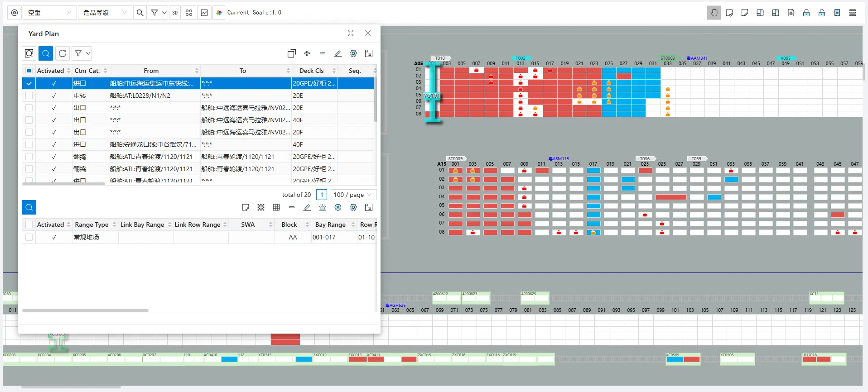Open the color palette wheel icon
868x392 pixels.
coord(219,13)
